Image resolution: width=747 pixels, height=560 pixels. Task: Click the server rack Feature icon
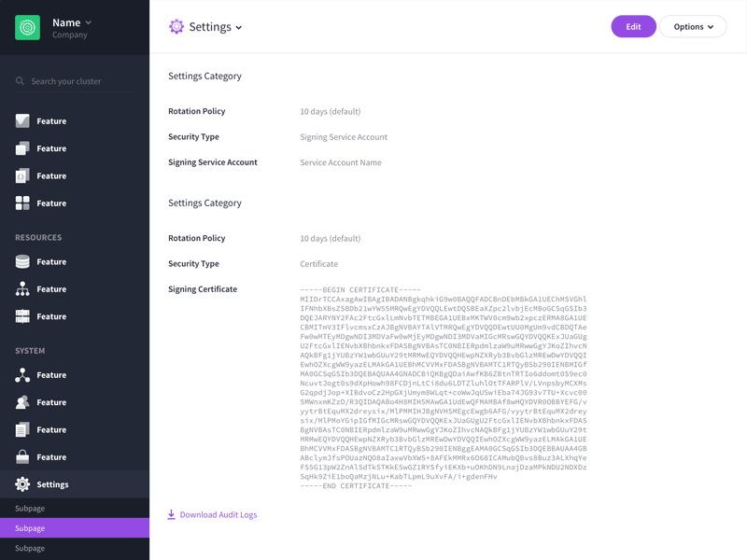22,316
